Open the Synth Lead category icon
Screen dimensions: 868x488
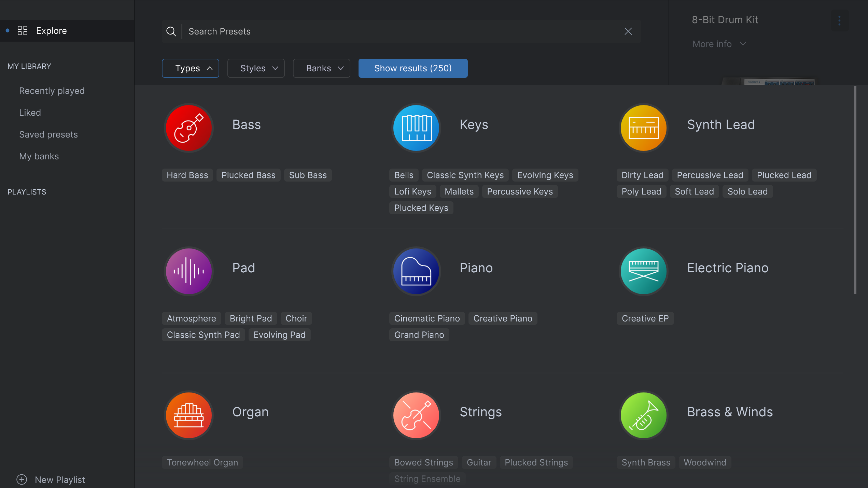tap(643, 128)
